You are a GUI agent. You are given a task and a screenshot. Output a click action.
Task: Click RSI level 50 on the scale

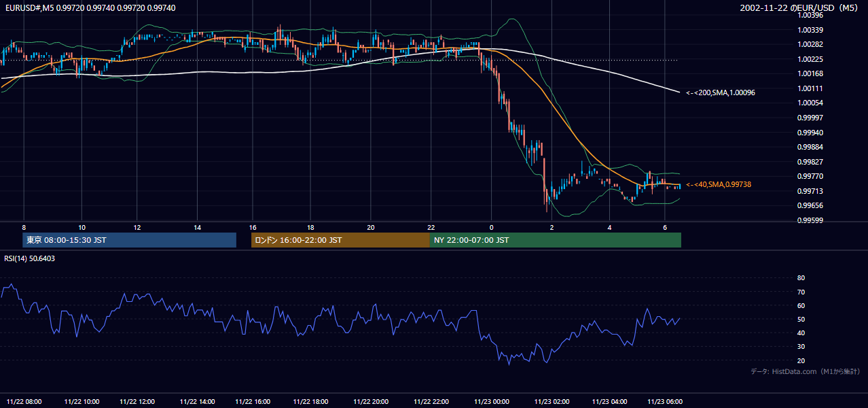801,319
